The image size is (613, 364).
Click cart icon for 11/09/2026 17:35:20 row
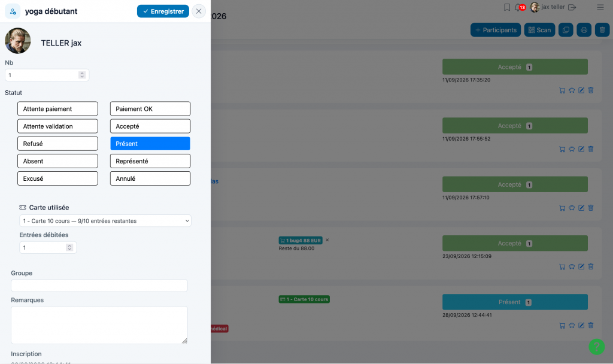click(562, 90)
